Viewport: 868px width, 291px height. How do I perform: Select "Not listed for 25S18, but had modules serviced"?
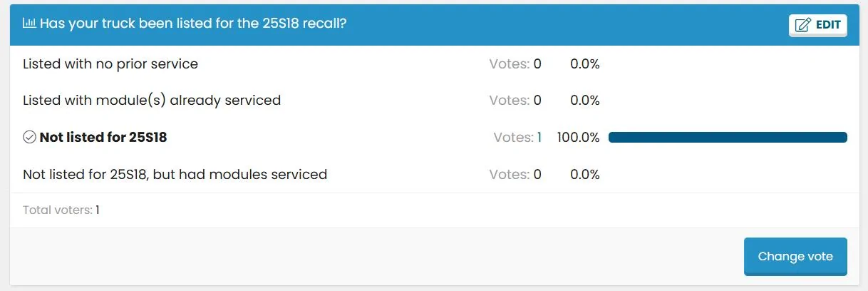coord(175,174)
